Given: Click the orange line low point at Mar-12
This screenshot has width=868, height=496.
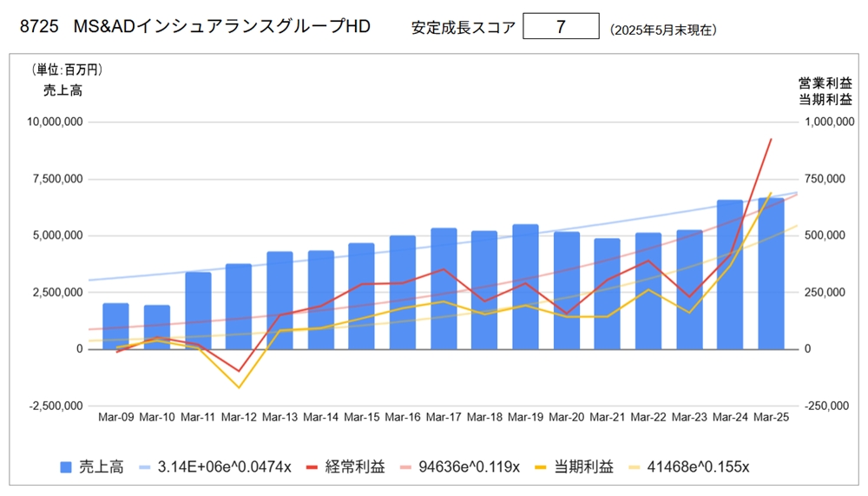Looking at the screenshot, I should 239,387.
